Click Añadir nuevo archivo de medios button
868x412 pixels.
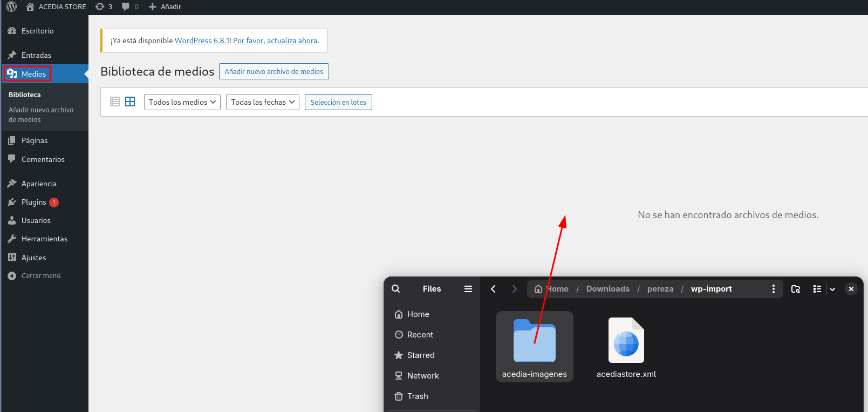pos(274,71)
